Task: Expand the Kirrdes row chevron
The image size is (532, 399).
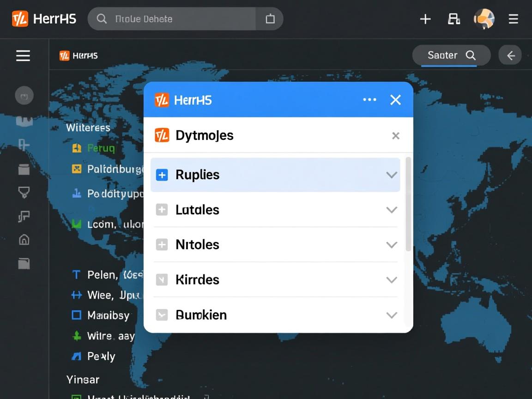Action: 392,280
